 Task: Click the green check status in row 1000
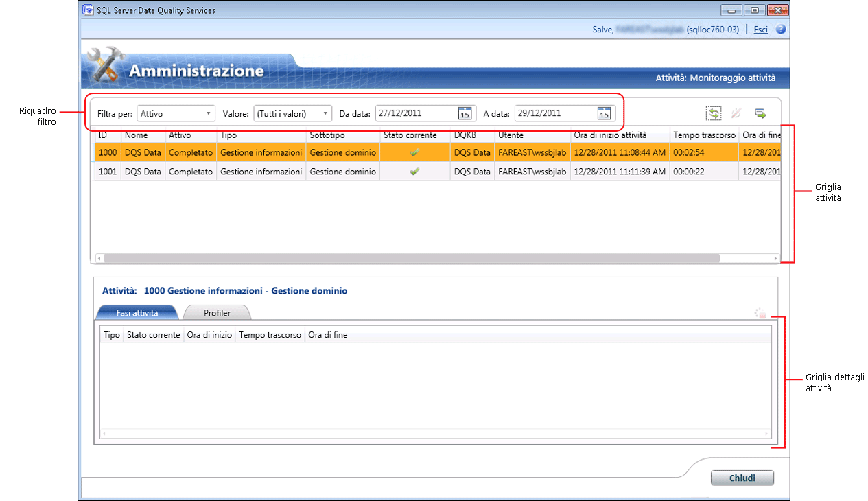click(x=414, y=152)
